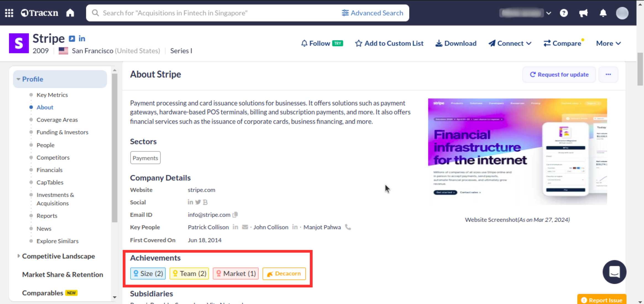Click phone icon next to Manjot Pahwa

click(x=348, y=227)
